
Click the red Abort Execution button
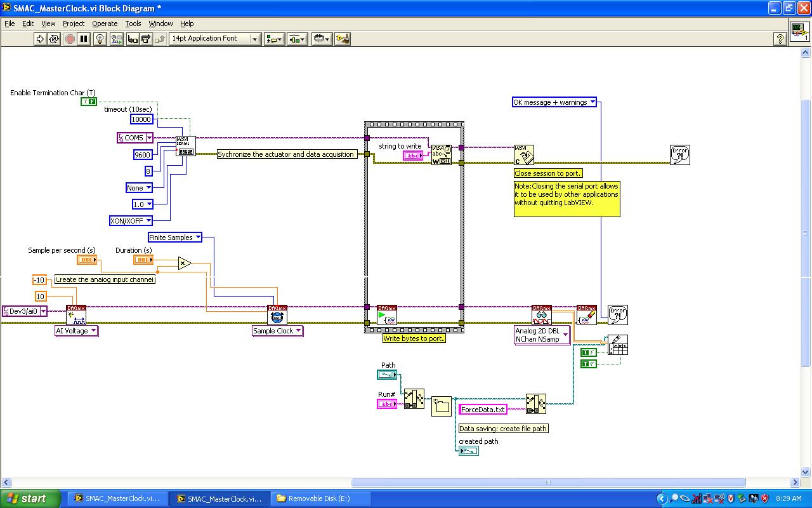70,39
